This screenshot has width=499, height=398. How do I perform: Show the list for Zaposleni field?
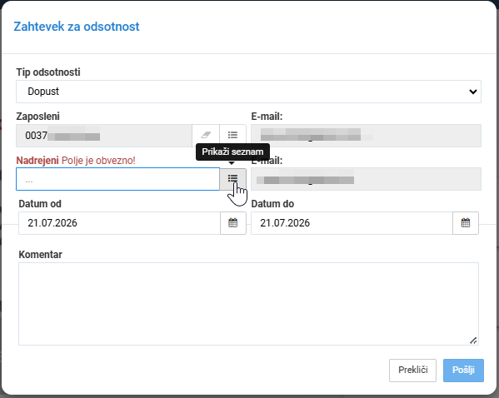[x=233, y=135]
